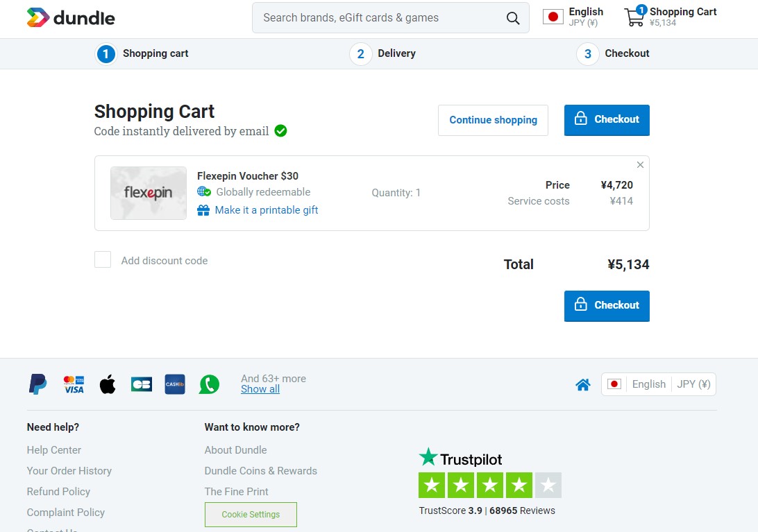Click the ¥414 service costs value

pos(621,201)
